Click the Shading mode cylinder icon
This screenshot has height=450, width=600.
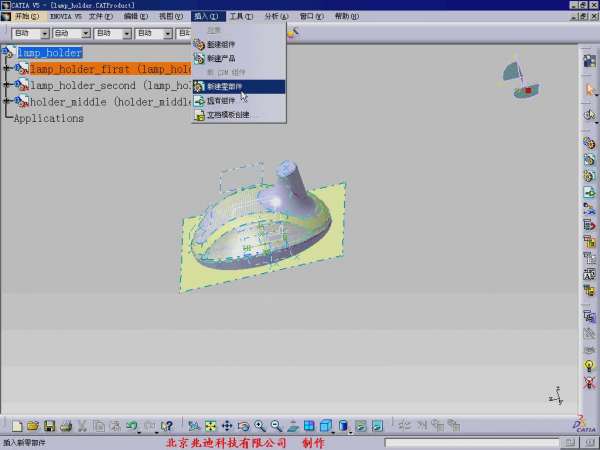pyautogui.click(x=343, y=426)
